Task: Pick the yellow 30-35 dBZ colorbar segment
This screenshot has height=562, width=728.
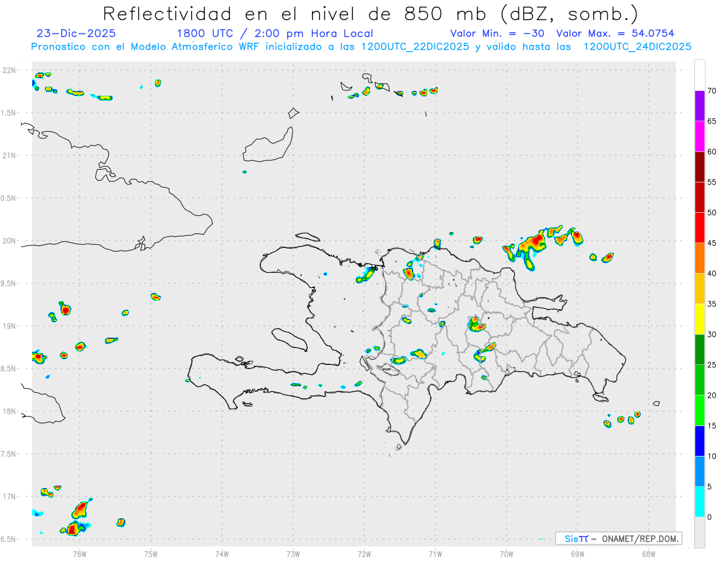Action: coord(699,319)
